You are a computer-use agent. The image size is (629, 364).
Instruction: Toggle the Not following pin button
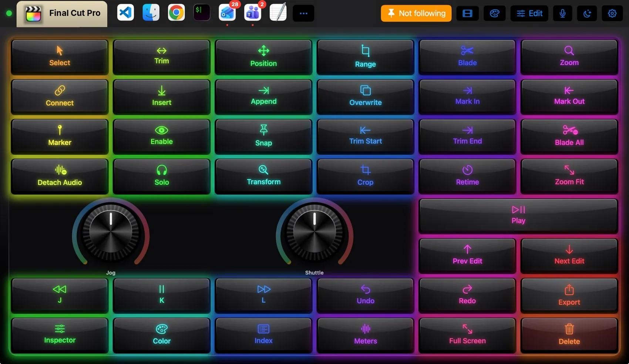coord(416,13)
